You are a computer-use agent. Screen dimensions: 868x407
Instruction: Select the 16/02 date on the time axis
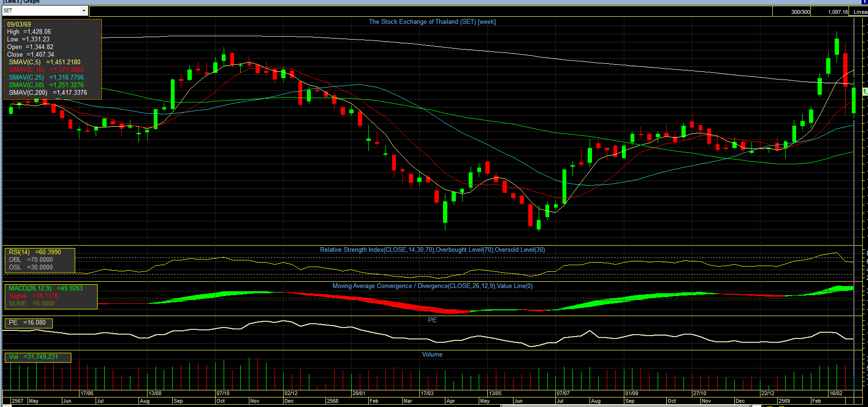836,394
